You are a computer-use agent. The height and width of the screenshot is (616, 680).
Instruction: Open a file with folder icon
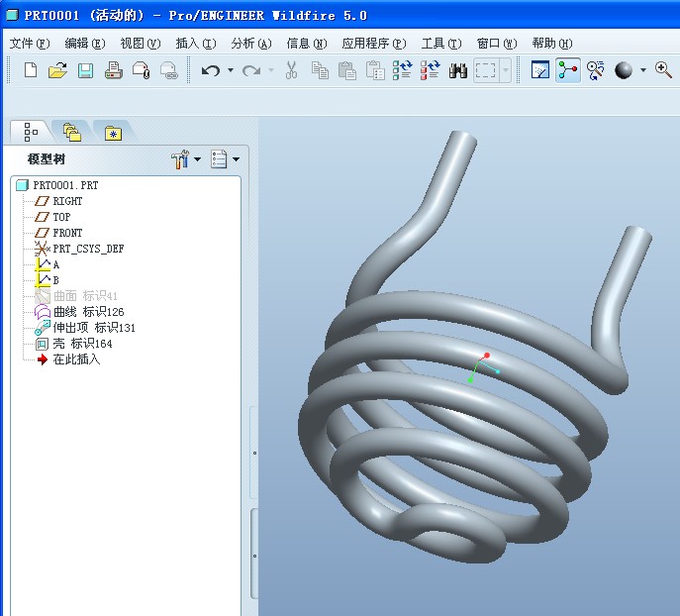(x=57, y=70)
